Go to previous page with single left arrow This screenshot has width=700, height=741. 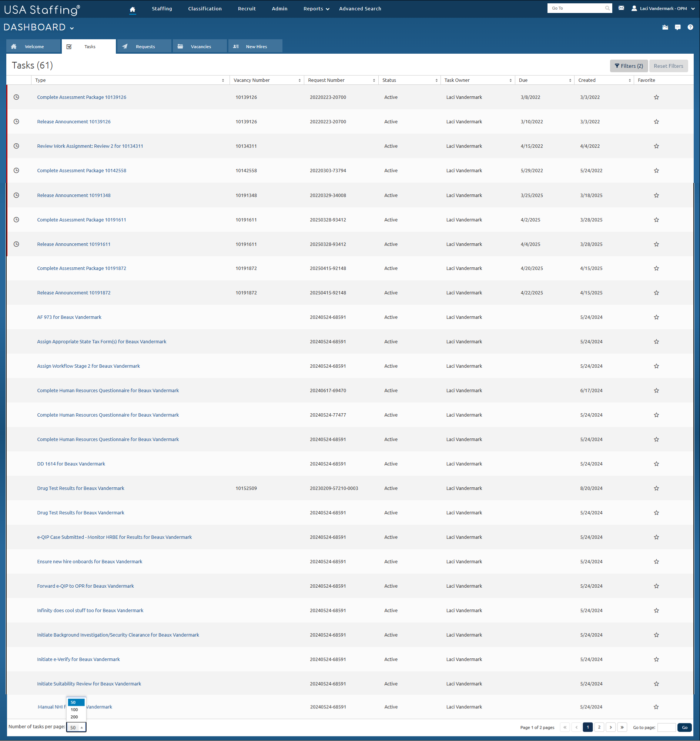576,727
